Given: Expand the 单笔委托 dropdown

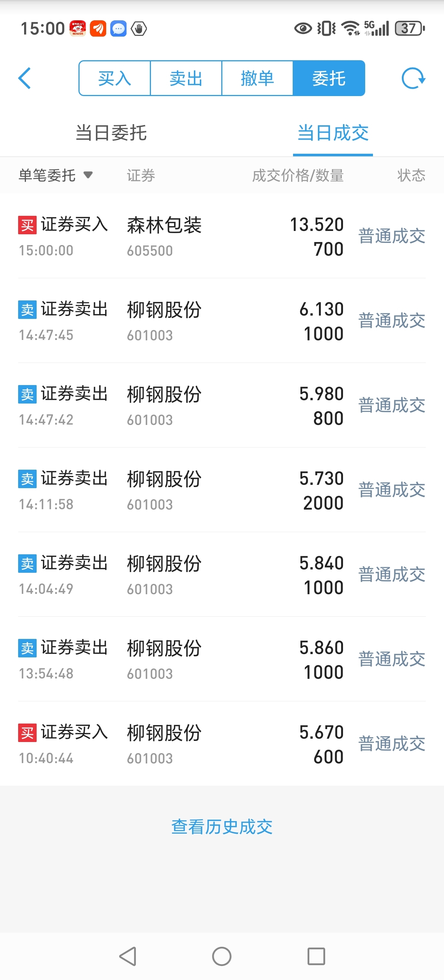Looking at the screenshot, I should point(55,176).
